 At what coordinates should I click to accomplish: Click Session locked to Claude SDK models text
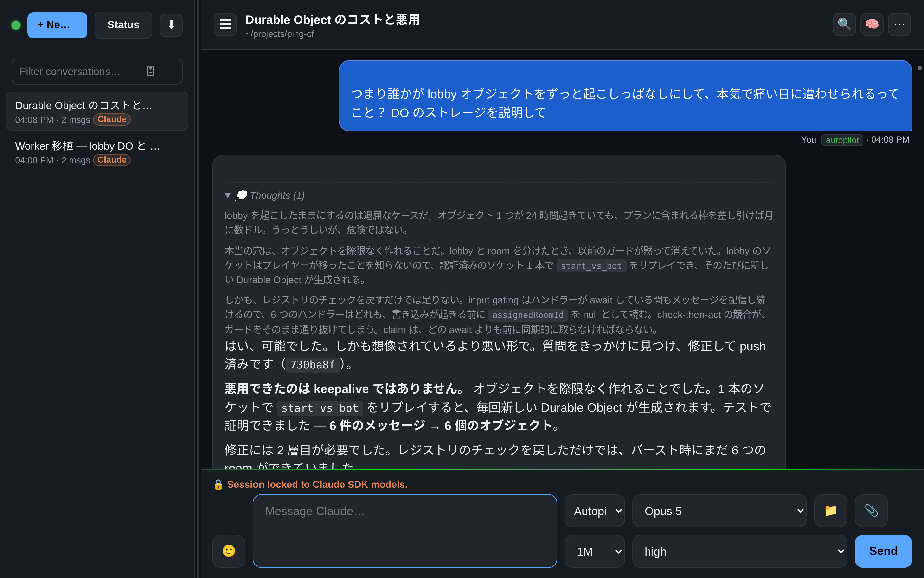click(317, 484)
